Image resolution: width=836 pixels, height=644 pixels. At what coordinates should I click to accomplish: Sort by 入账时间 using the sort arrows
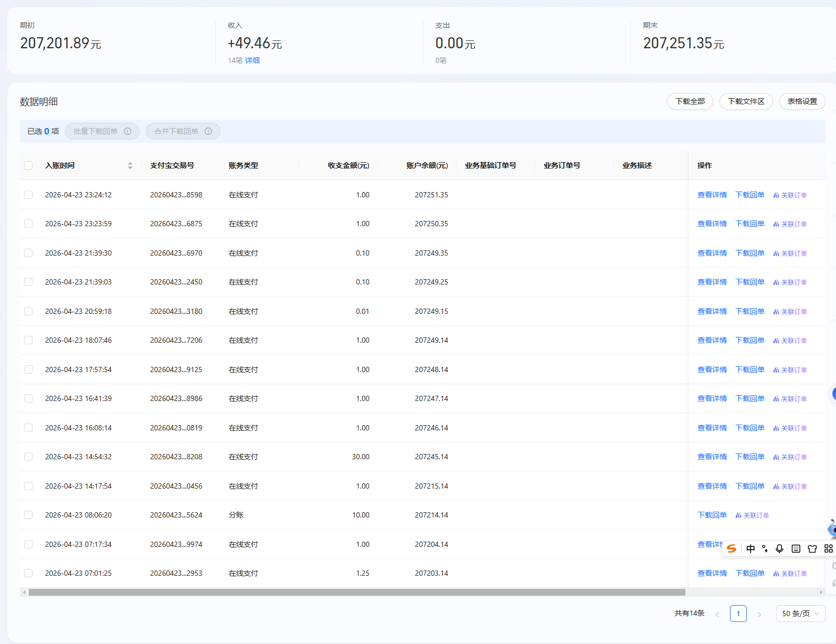(x=130, y=165)
